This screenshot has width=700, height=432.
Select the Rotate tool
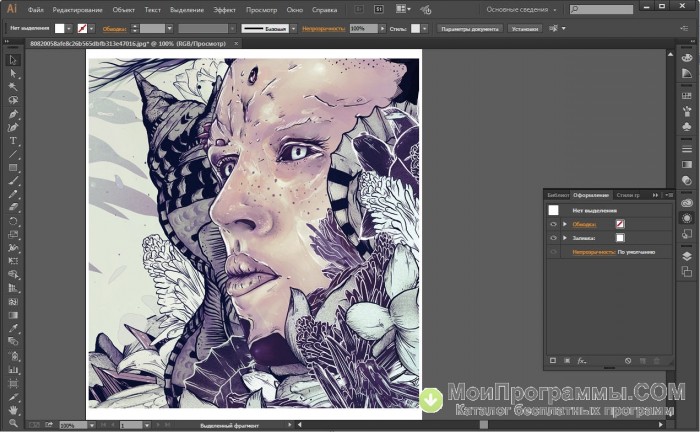(x=13, y=221)
